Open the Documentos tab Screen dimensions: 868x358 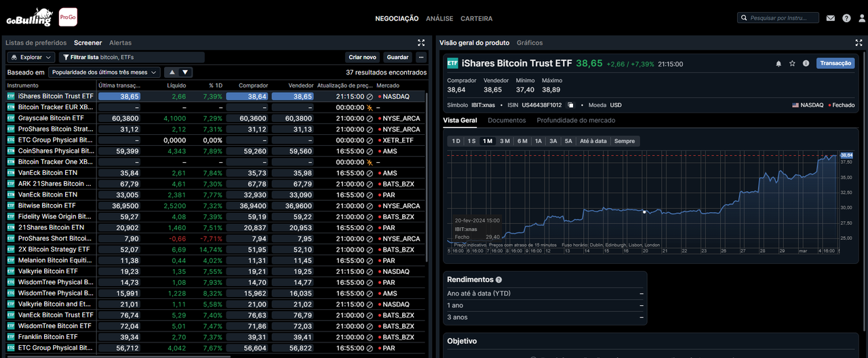[507, 121]
